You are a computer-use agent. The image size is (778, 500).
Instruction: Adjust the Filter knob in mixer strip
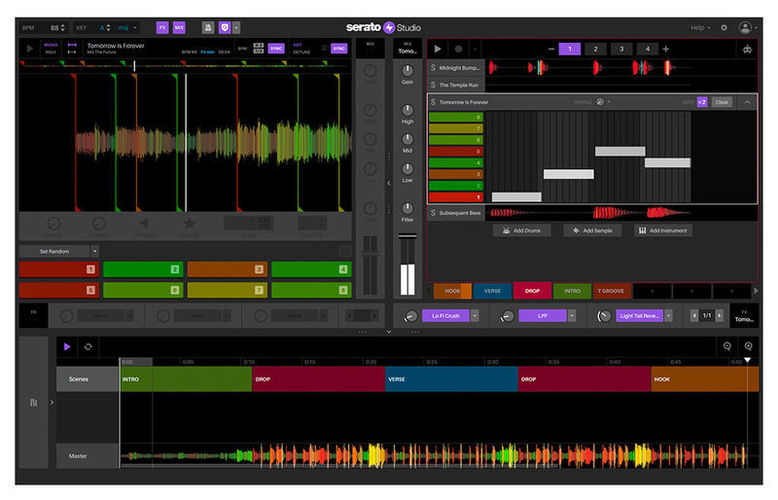point(407,208)
